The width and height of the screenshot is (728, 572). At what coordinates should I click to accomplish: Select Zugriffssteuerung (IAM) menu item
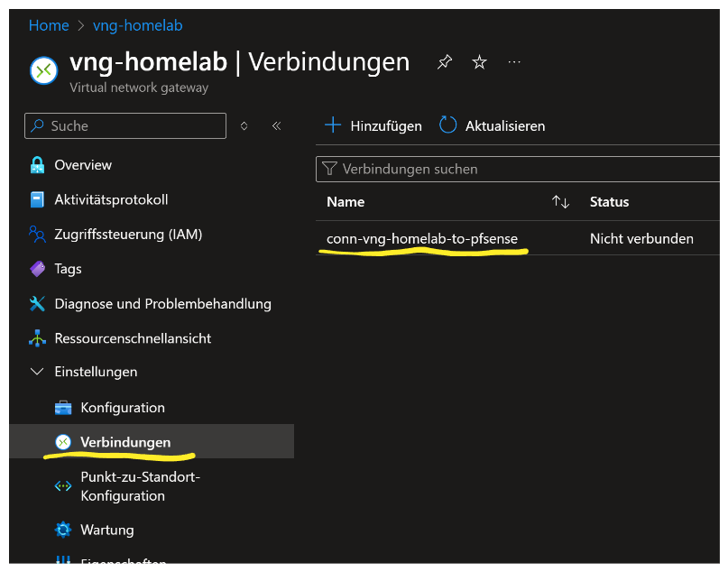pyautogui.click(x=128, y=234)
